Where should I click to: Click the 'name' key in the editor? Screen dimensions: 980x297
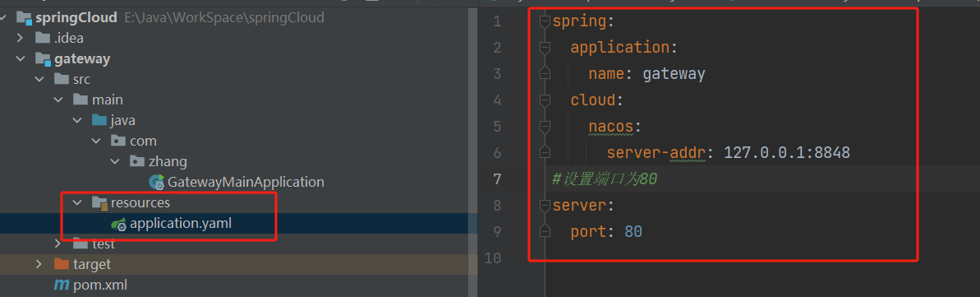point(606,74)
